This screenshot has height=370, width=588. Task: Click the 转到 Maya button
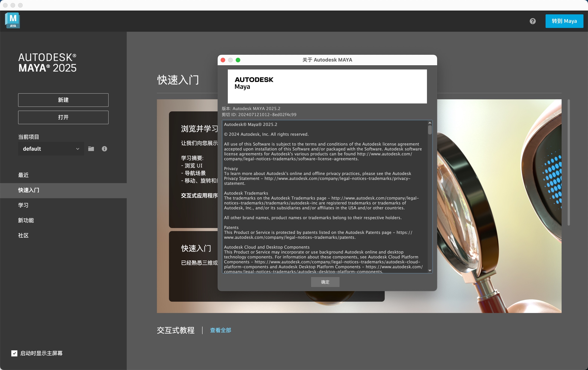click(x=564, y=21)
